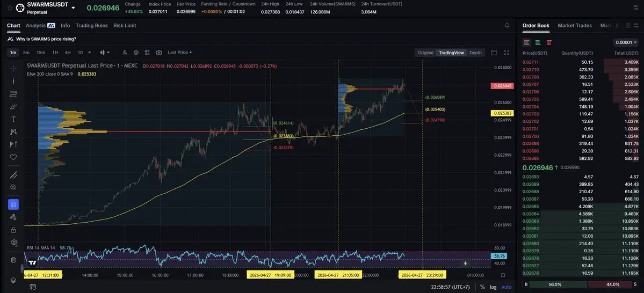Open the indicators fx button
644x293 pixels.
pos(125,53)
